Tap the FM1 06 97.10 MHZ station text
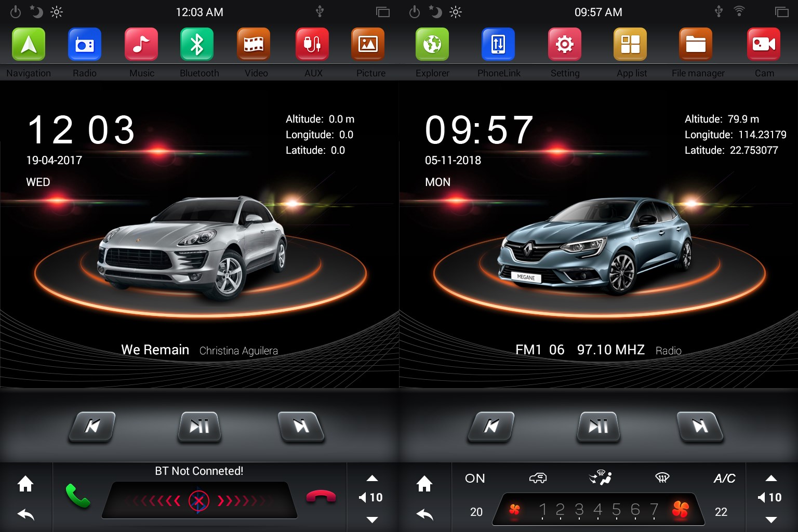Viewport: 798px width, 532px height. coord(580,350)
